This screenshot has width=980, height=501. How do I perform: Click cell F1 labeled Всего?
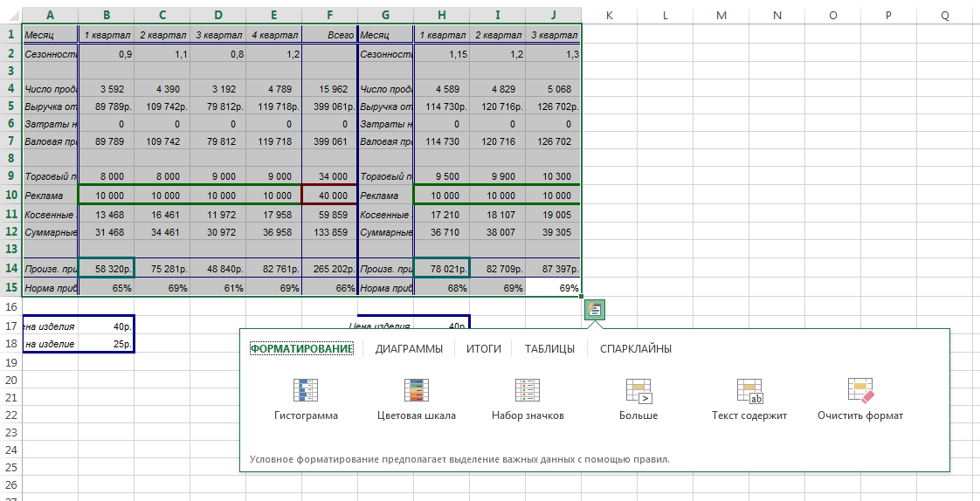(329, 34)
